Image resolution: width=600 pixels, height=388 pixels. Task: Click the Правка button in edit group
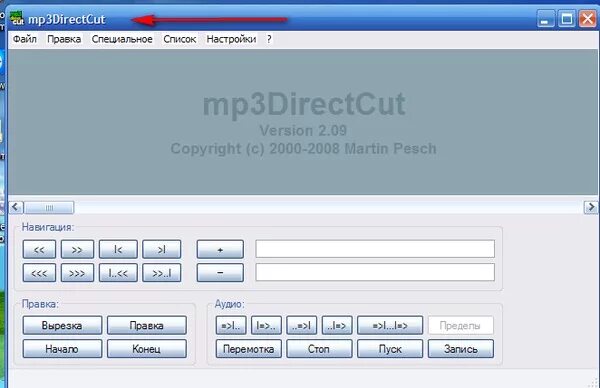point(147,325)
